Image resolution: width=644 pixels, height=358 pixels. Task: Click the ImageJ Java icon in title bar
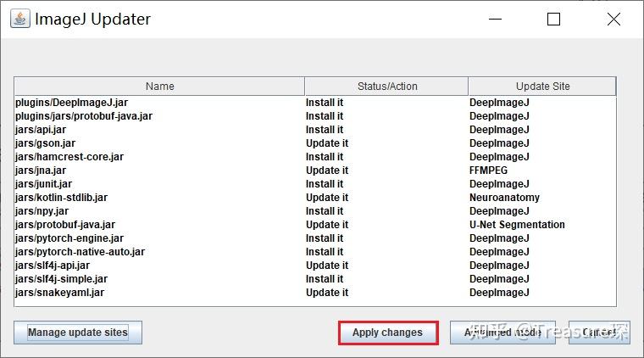[19, 19]
